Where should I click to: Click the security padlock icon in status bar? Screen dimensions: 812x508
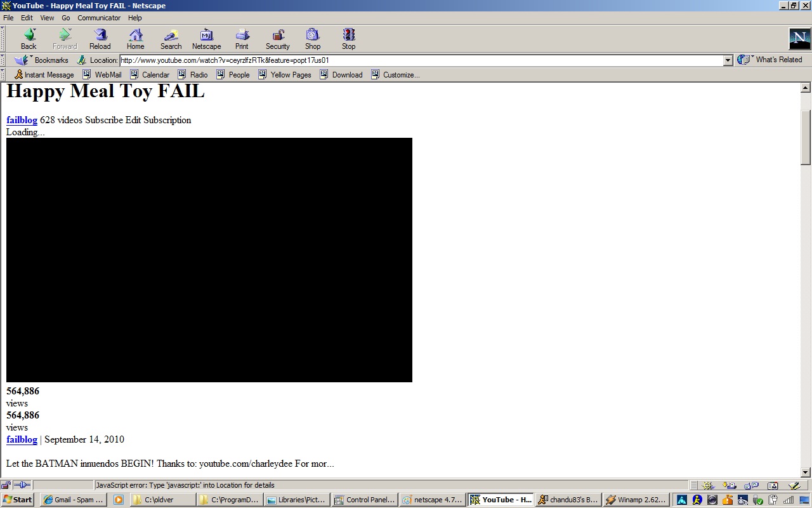point(6,485)
